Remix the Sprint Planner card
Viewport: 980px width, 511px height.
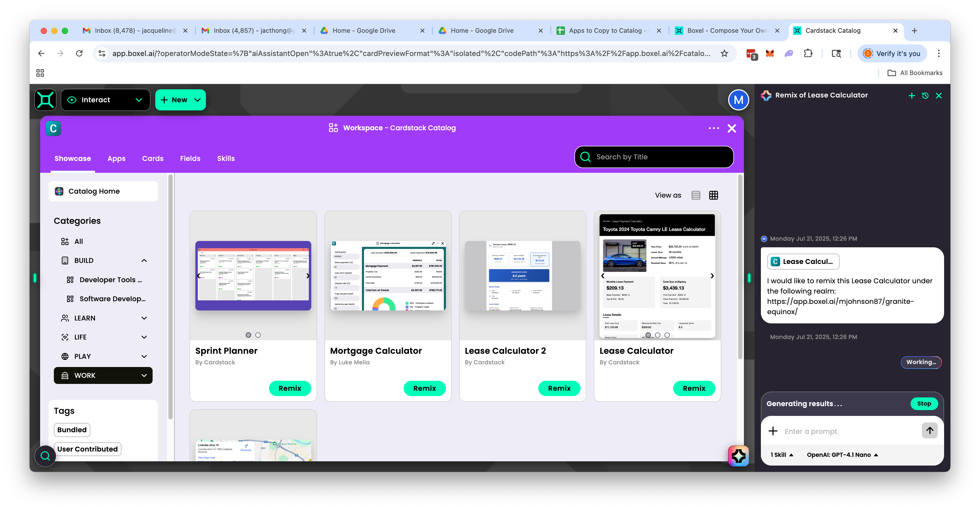(290, 388)
